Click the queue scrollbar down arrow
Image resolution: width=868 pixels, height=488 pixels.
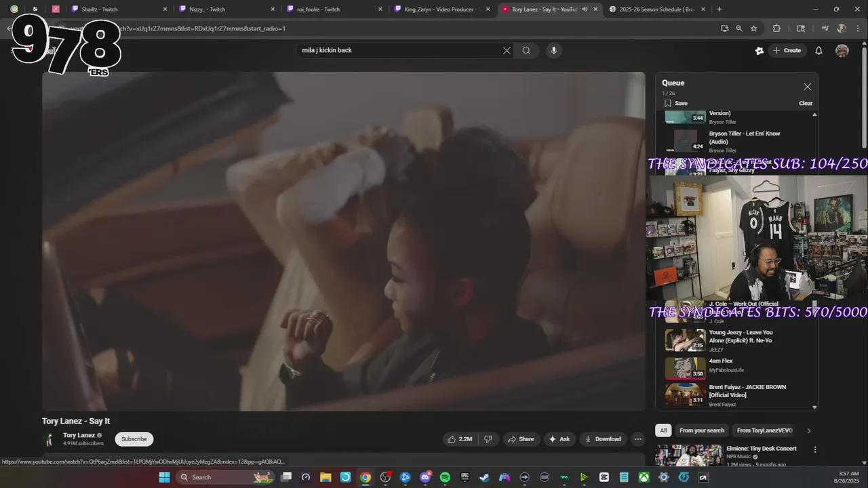coord(814,407)
